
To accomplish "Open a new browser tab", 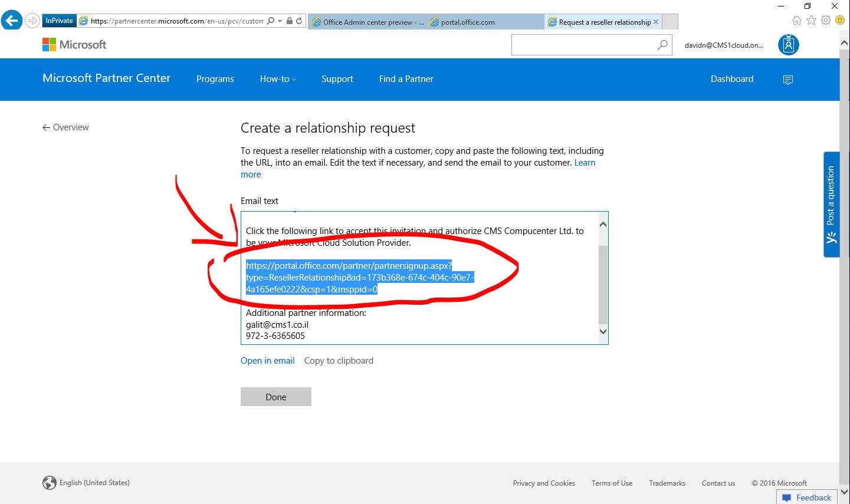I will tap(670, 22).
